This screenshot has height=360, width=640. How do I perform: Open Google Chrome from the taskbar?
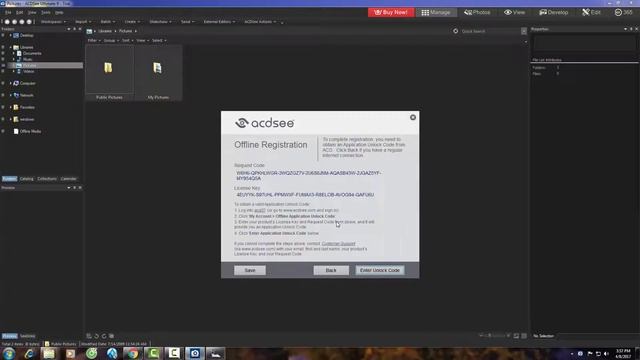[x=132, y=353]
